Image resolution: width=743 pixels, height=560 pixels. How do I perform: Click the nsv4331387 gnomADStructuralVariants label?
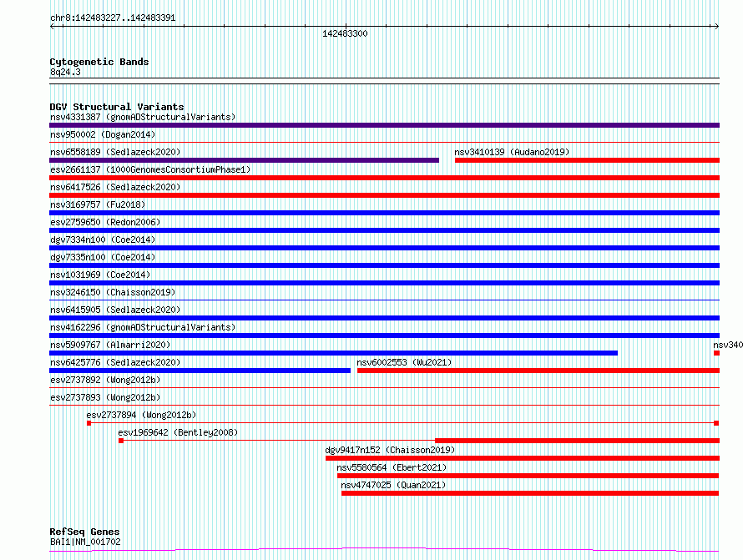point(143,117)
